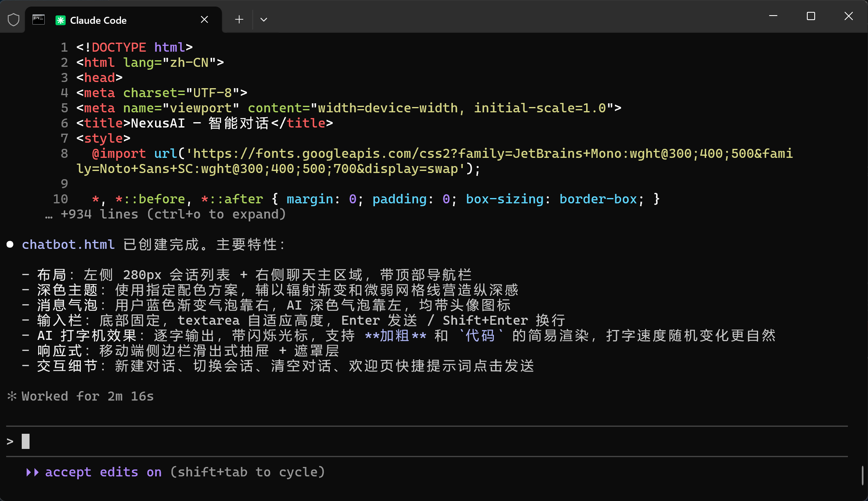The height and width of the screenshot is (501, 868).
Task: Click the white bullet before chatbot.html
Action: click(x=10, y=245)
